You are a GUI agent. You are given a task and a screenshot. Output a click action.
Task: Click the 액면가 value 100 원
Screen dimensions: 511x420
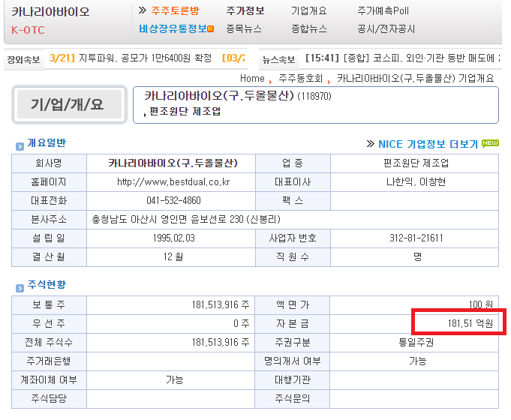(481, 304)
